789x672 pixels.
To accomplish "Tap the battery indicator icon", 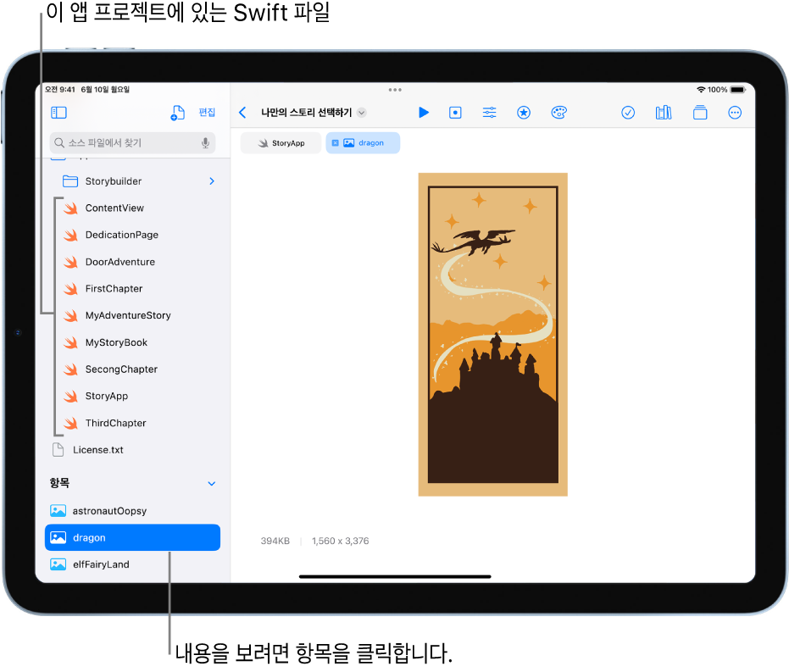I will [738, 90].
